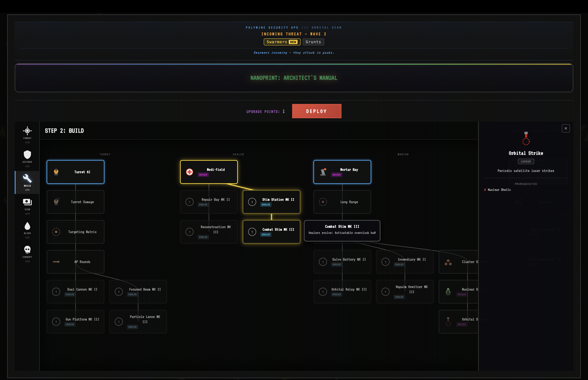Select the AP Rounds upgrade node
This screenshot has height=380, width=588.
click(76, 262)
